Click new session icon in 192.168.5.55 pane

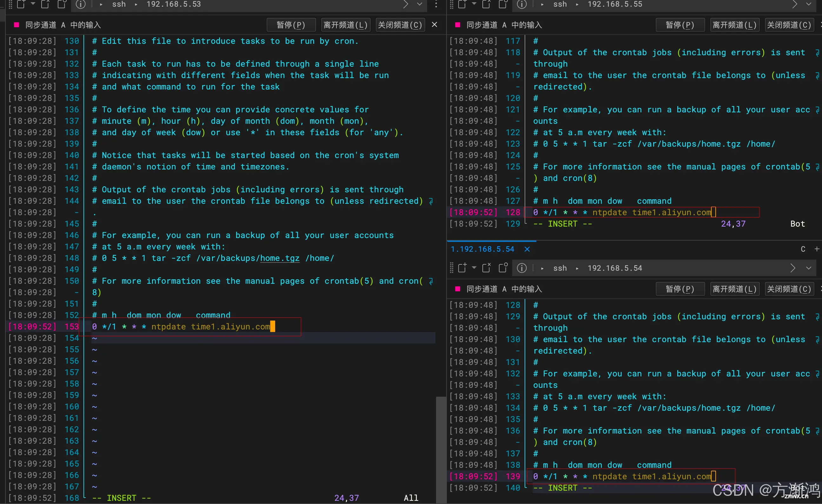click(462, 4)
